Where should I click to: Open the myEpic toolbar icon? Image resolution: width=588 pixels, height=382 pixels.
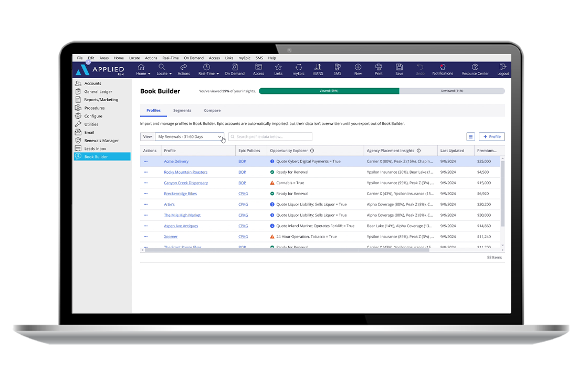click(299, 67)
